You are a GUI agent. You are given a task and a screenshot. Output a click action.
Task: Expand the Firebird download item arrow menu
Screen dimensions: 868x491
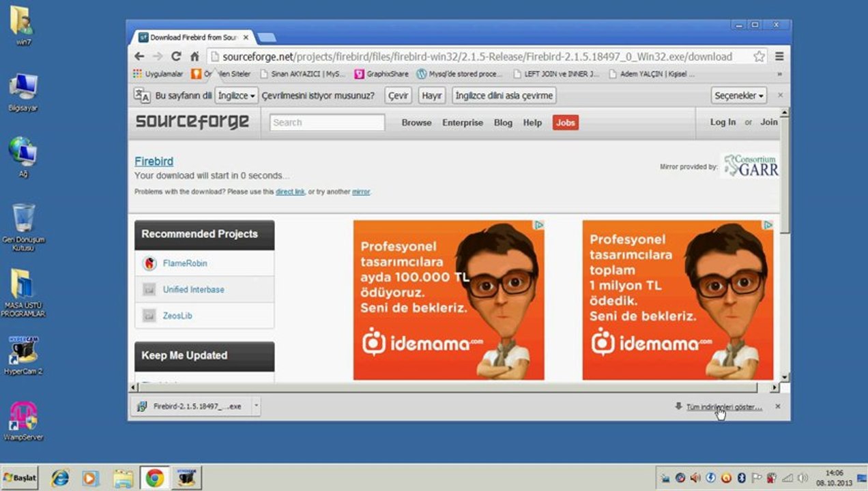[x=256, y=406]
